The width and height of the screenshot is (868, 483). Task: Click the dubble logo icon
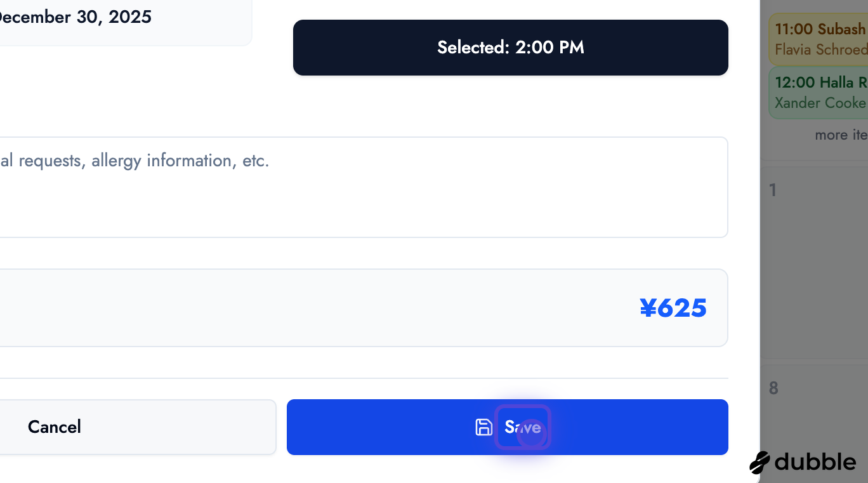click(760, 463)
